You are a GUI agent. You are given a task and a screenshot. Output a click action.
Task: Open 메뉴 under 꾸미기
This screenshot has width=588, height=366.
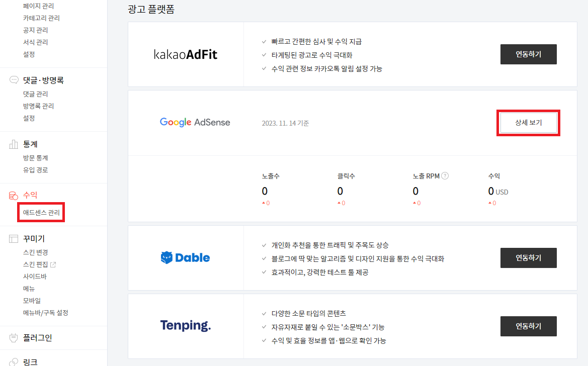click(29, 289)
